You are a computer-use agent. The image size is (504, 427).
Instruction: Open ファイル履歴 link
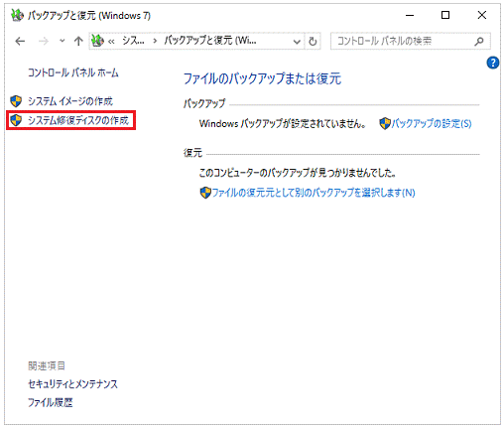coord(51,402)
